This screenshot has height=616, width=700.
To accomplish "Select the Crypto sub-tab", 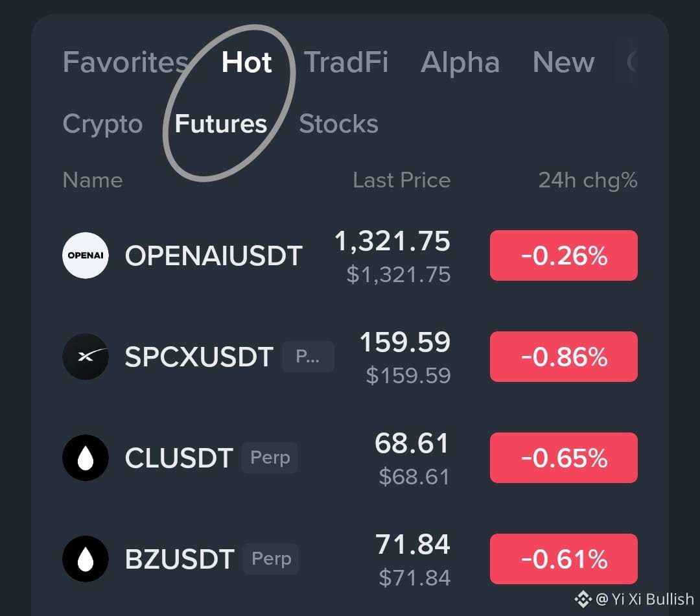I will point(102,124).
